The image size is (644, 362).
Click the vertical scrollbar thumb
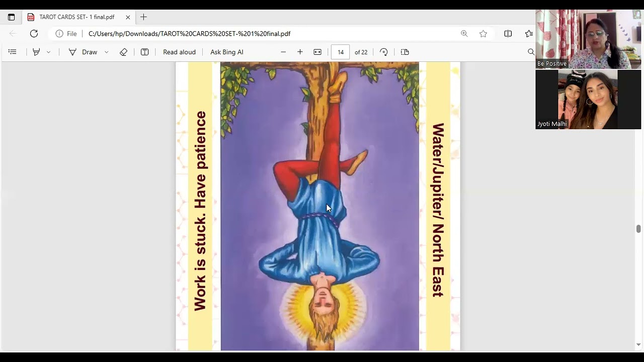click(x=638, y=229)
